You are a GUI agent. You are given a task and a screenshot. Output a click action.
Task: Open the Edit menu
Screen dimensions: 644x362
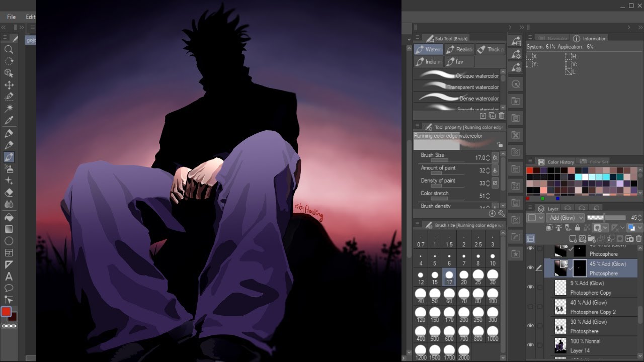(31, 17)
